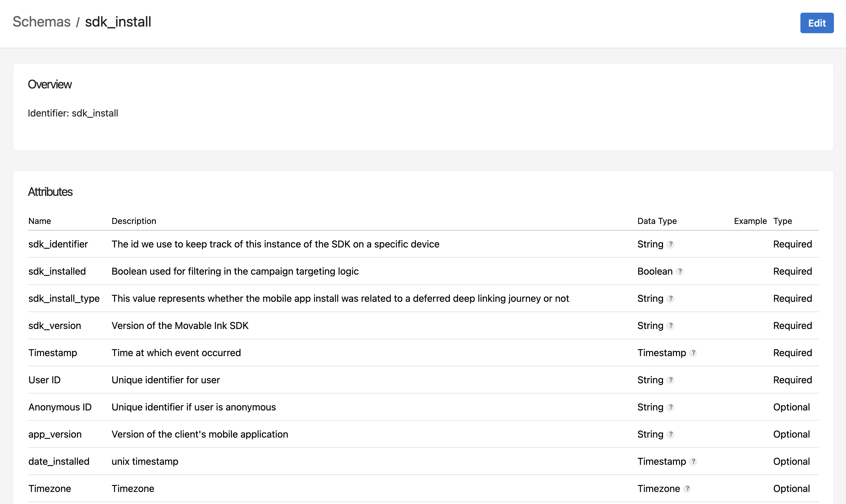Select the sdk_identifier attribute name
The width and height of the screenshot is (846, 504).
coord(58,244)
